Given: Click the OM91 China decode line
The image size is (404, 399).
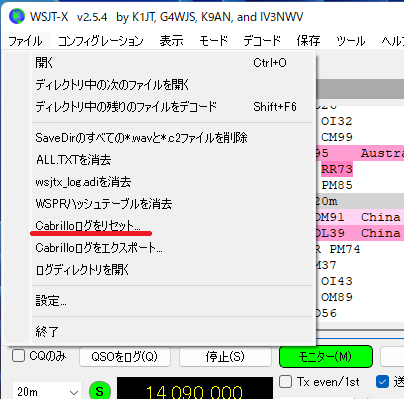Looking at the screenshot, I should 360,217.
